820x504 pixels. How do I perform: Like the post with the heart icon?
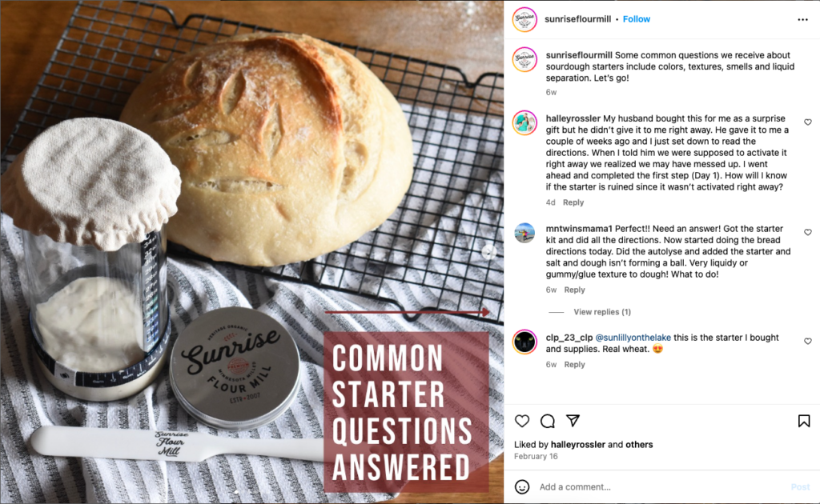(522, 421)
